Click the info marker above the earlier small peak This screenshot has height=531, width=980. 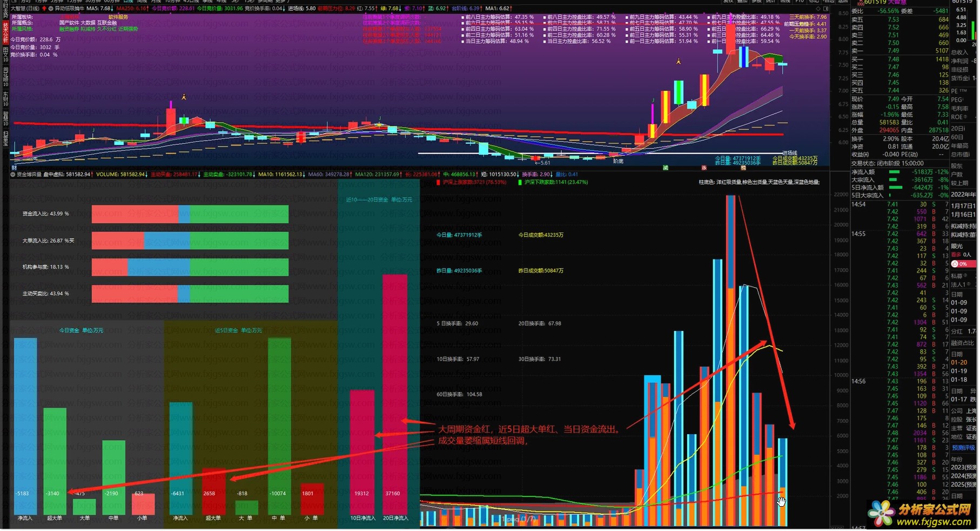coord(184,97)
